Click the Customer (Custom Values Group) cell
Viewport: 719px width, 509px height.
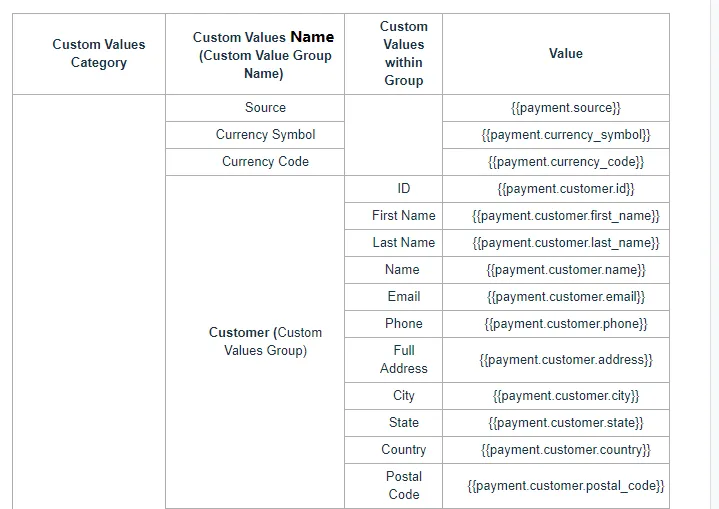click(265, 341)
